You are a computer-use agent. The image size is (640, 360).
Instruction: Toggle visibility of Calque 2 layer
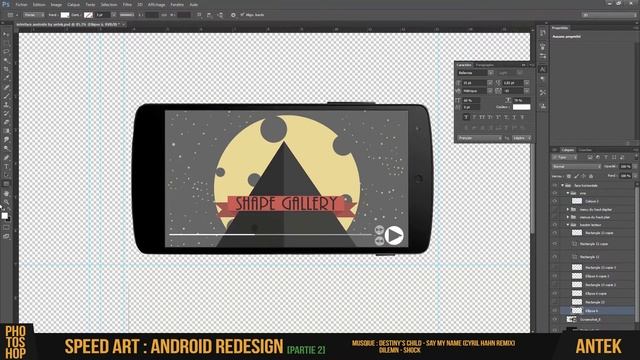point(555,201)
